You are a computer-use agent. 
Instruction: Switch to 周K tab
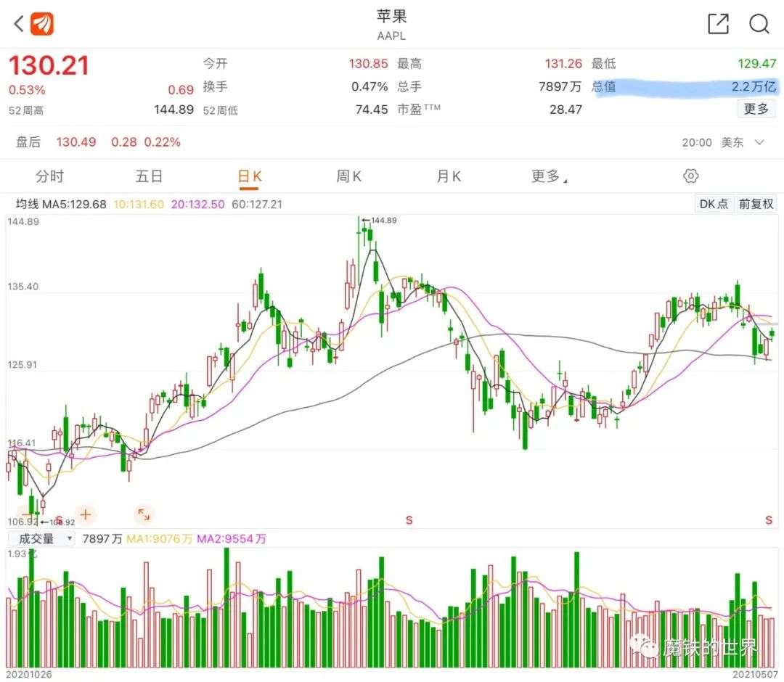[349, 176]
